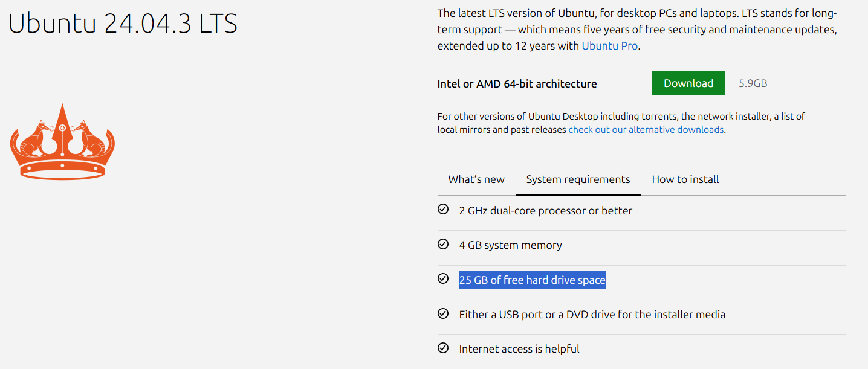Viewport: 868px width, 369px height.
Task: Click the Intel or AMD 64-bit architecture label
Action: 517,84
